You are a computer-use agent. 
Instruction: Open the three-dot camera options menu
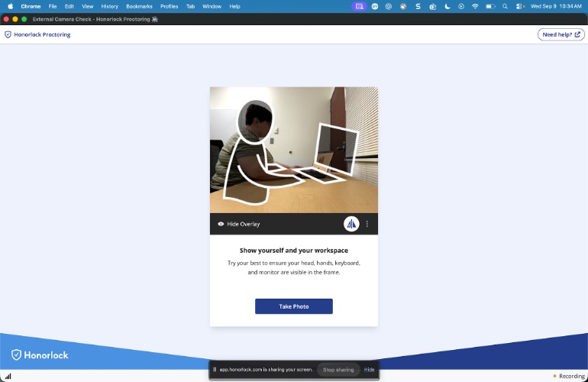367,224
